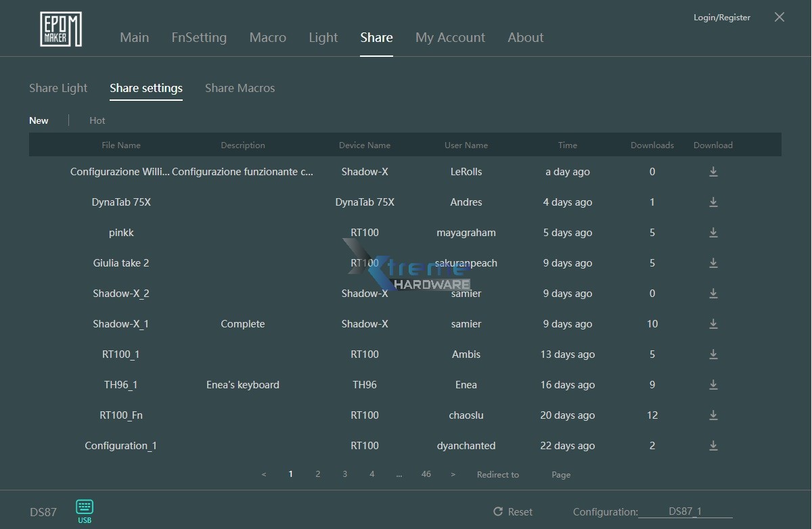Download the DynaTab 75X configuration
This screenshot has height=529, width=812.
(713, 202)
